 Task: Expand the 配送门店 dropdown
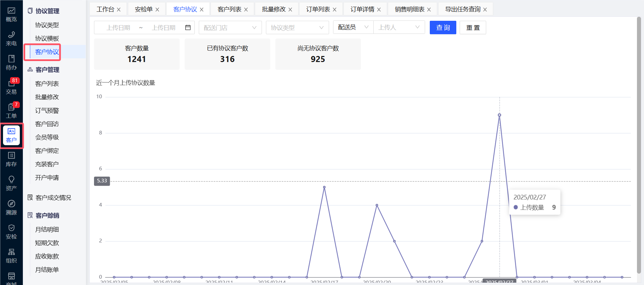230,27
